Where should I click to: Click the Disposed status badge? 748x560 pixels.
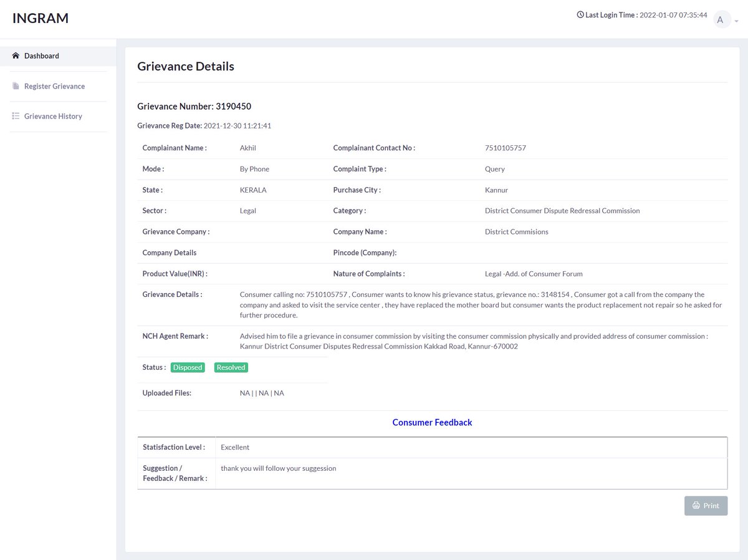(x=188, y=367)
